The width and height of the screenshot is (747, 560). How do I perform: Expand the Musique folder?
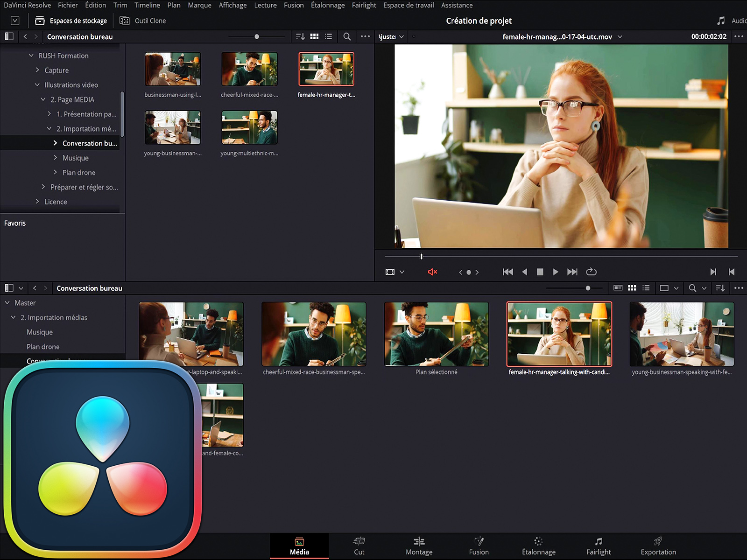(56, 158)
